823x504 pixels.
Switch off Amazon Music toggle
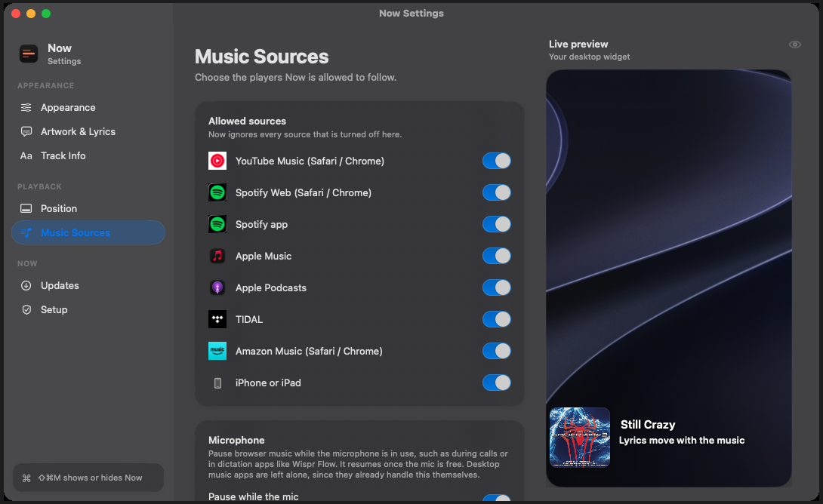497,351
